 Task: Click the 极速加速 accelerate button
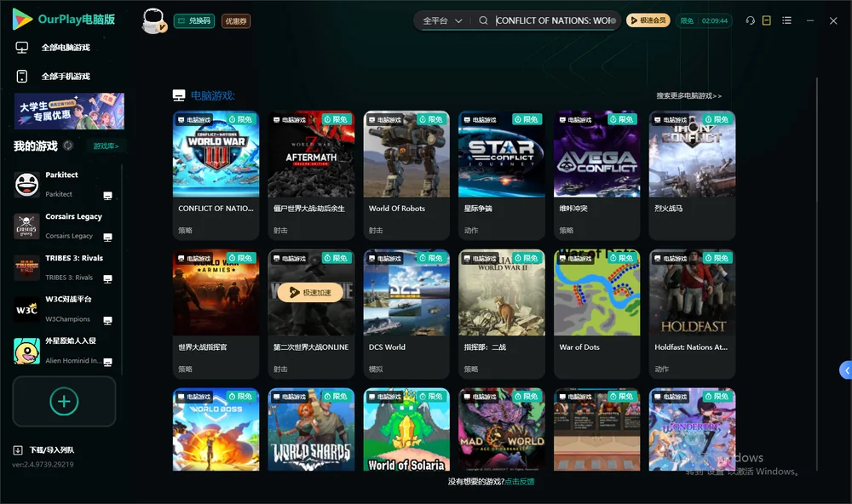click(310, 292)
